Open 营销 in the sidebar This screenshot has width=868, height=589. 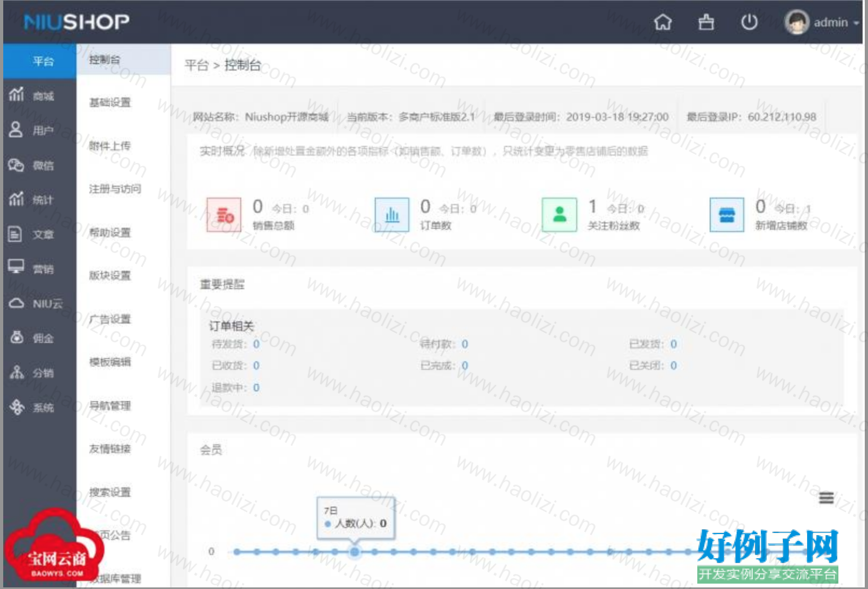(39, 269)
